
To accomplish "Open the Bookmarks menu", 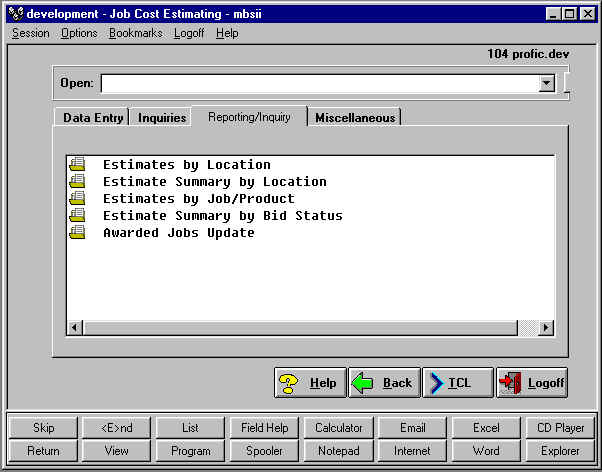I will (136, 33).
